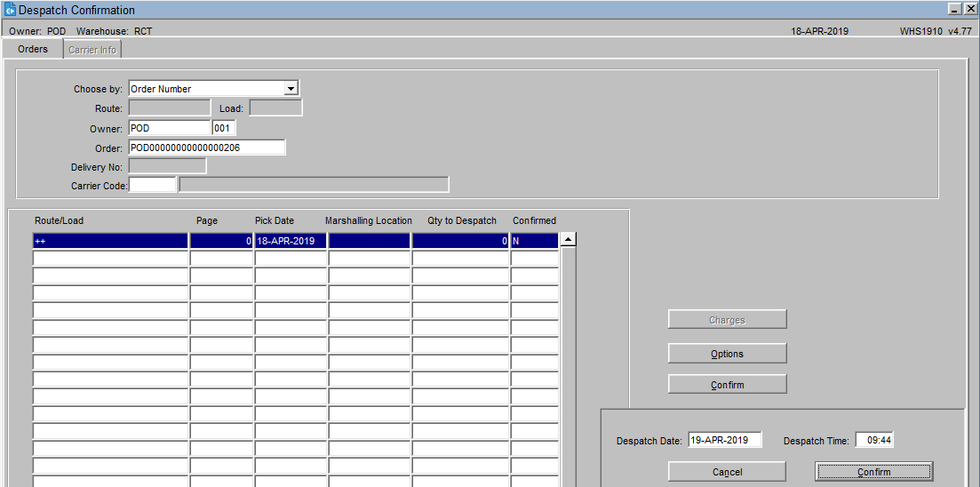Edit the Despatch Date field
This screenshot has width=980, height=487.
point(724,440)
